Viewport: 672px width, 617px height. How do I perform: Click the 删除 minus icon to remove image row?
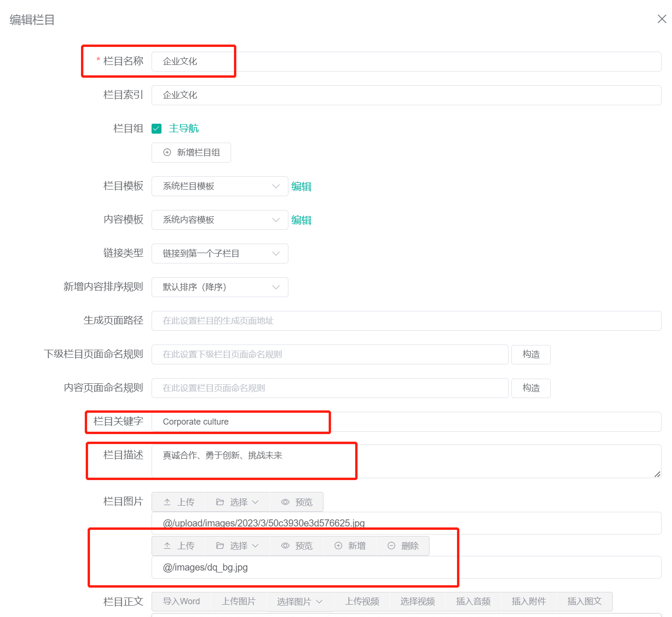(391, 545)
